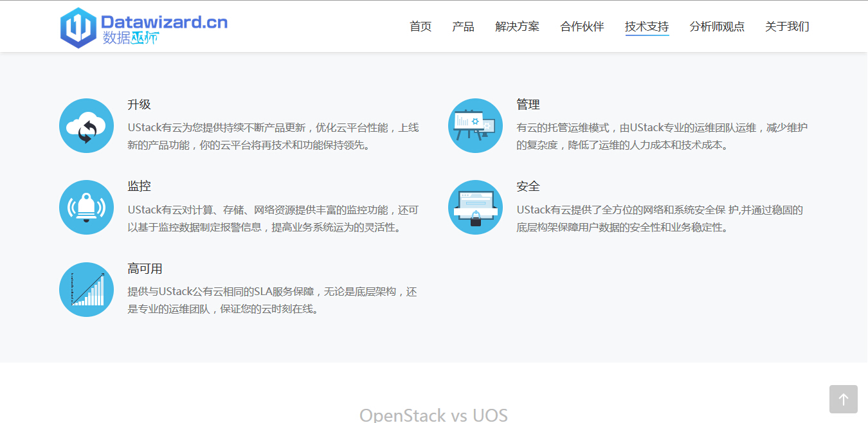Image resolution: width=868 pixels, height=423 pixels.
Task: Click the cloud sync upgrade icon
Action: (x=86, y=126)
